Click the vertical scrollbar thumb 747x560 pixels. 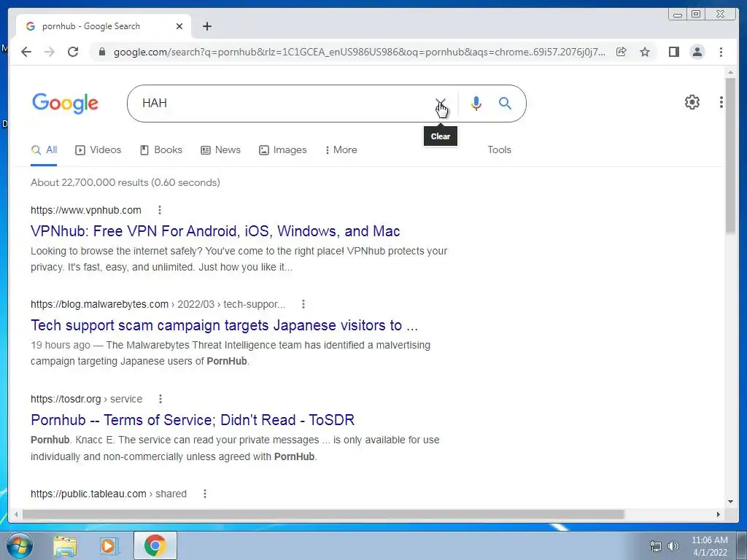tap(730, 156)
